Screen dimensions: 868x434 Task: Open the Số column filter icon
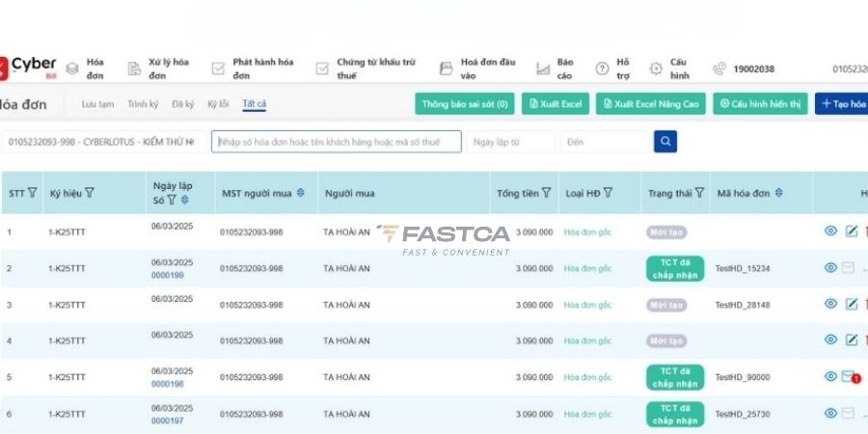click(172, 200)
